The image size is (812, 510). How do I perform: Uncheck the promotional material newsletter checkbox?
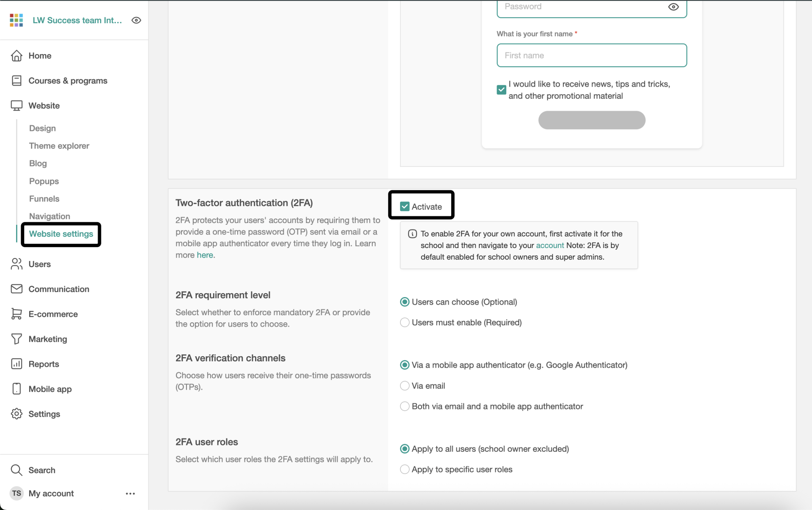tap(501, 90)
